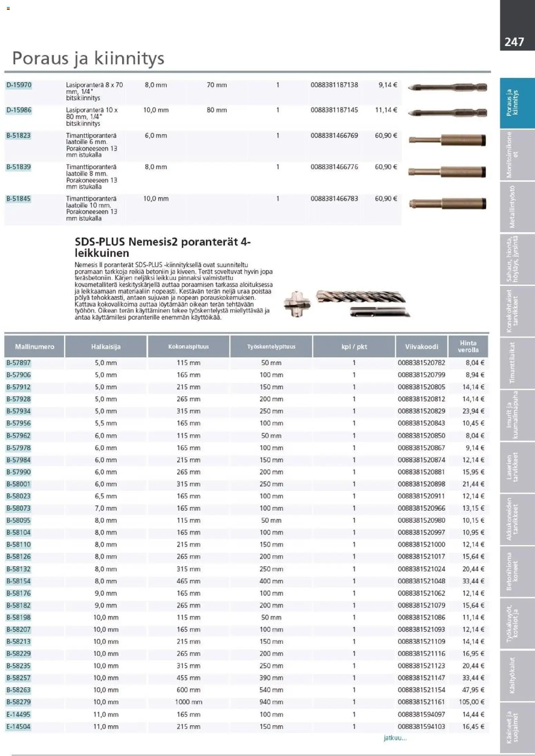Image resolution: width=535 pixels, height=756 pixels.
Task: Select model number B-51845
Action: coord(19,199)
